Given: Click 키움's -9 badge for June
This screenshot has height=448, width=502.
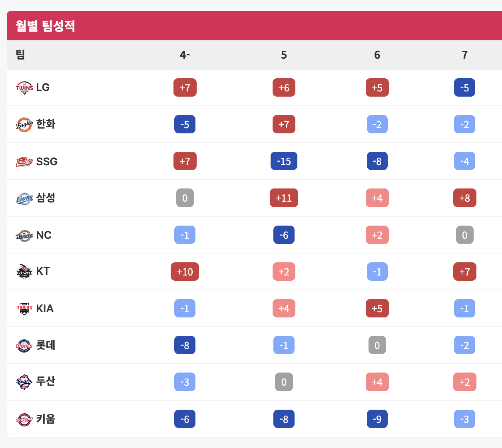Looking at the screenshot, I should point(377,419).
